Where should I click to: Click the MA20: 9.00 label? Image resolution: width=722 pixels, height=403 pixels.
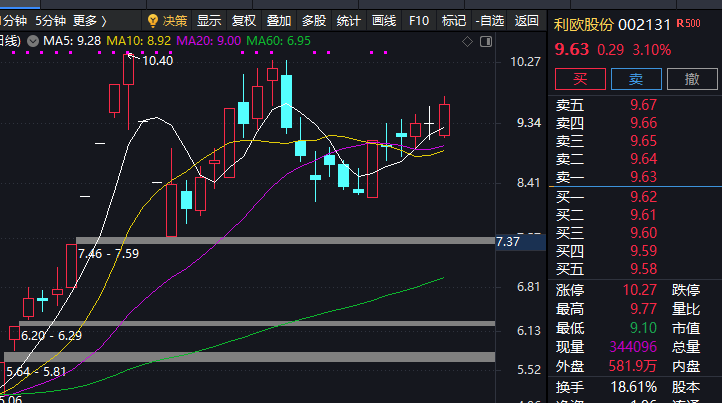click(209, 41)
